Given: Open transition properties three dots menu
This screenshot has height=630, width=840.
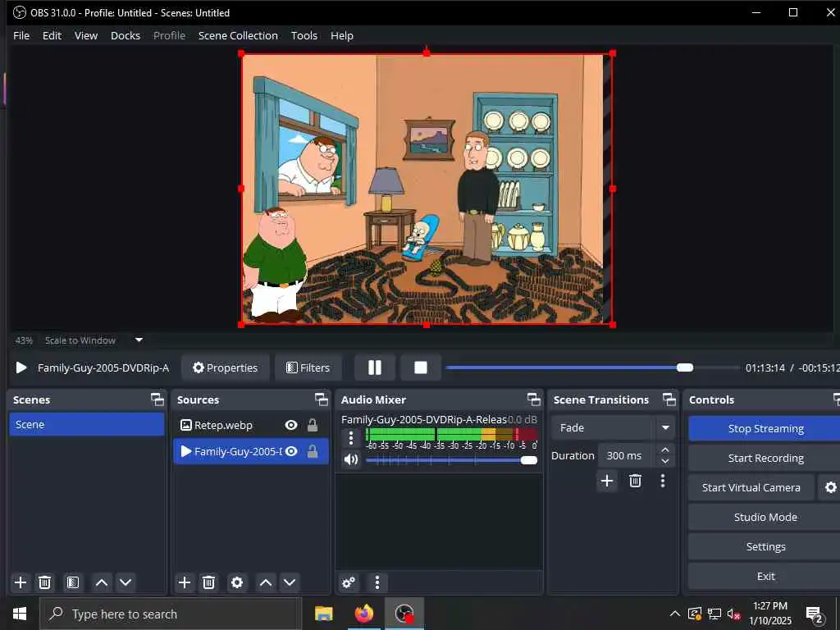Looking at the screenshot, I should [663, 481].
